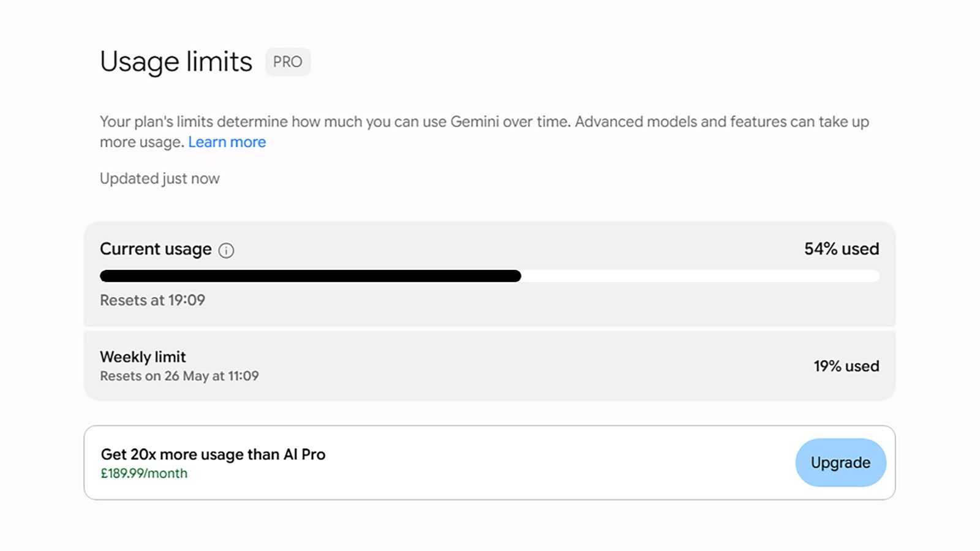Click the Upgrade button
Viewport: 980px width, 551px height.
840,462
